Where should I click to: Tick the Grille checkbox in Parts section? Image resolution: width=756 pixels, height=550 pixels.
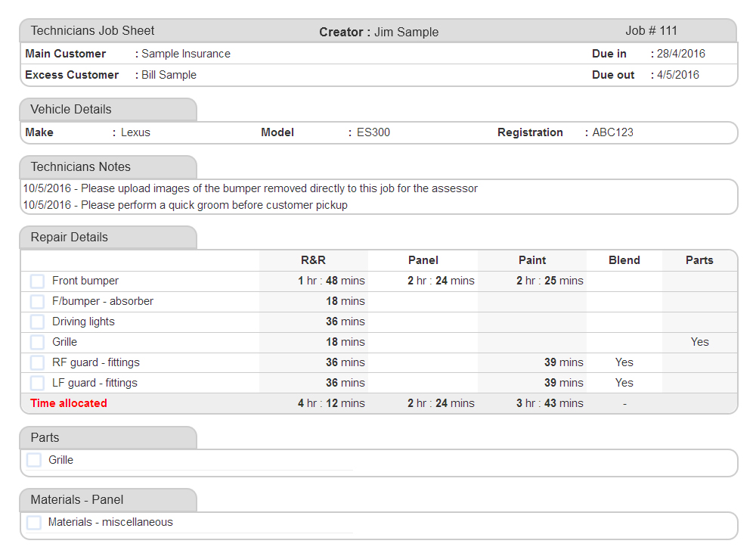tap(34, 460)
